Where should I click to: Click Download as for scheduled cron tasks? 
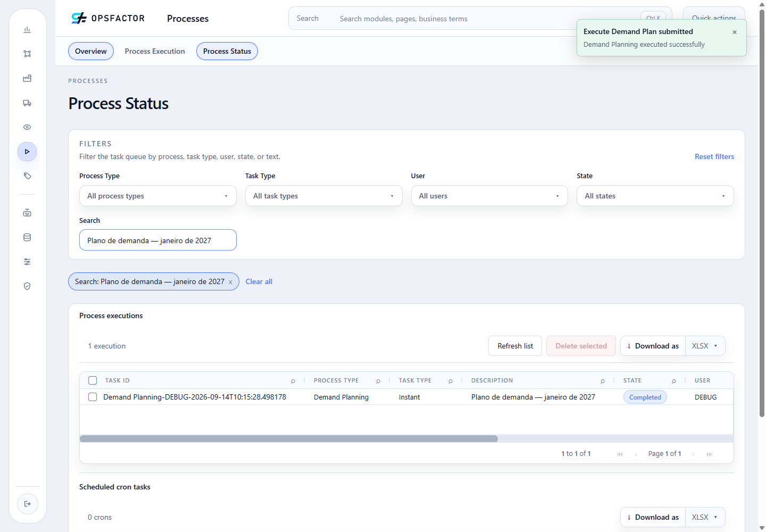click(x=653, y=517)
